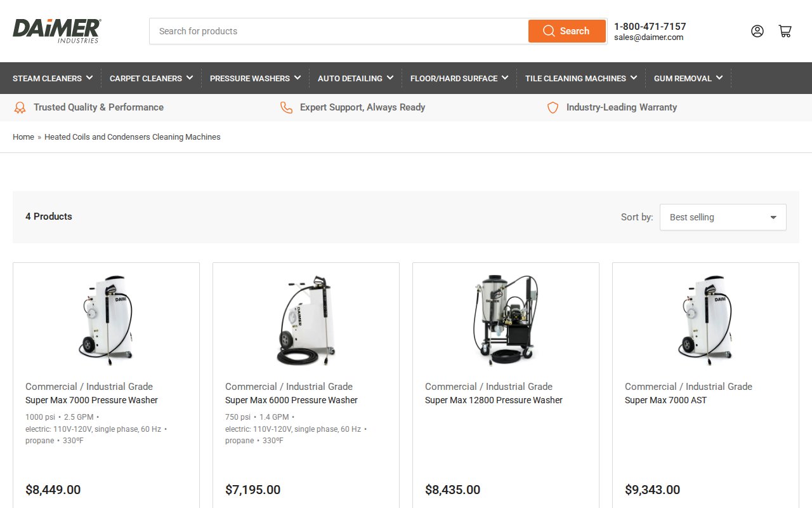The height and width of the screenshot is (508, 812).
Task: Open the shopping cart icon
Action: pos(785,31)
